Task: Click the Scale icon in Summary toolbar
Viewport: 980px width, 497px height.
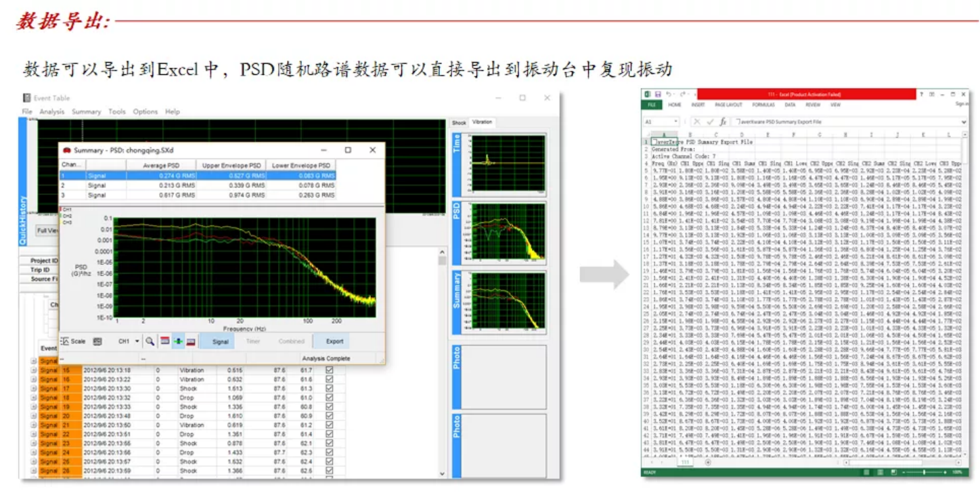Action: click(x=65, y=341)
